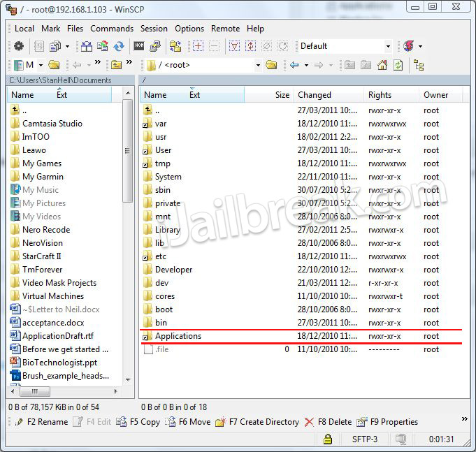Click the SFTP-3 protocol status entry
Image resolution: width=476 pixels, height=452 pixels.
point(365,439)
